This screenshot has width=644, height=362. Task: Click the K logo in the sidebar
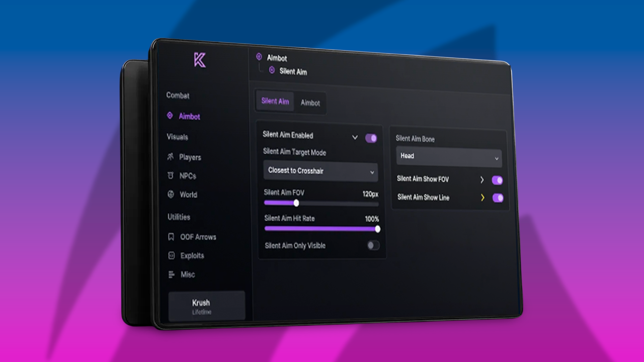[x=200, y=60]
